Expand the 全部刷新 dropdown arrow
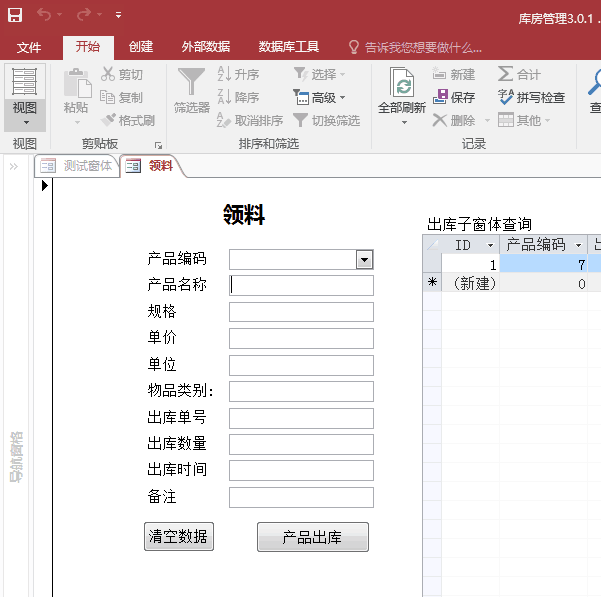This screenshot has width=601, height=597. coord(404,123)
